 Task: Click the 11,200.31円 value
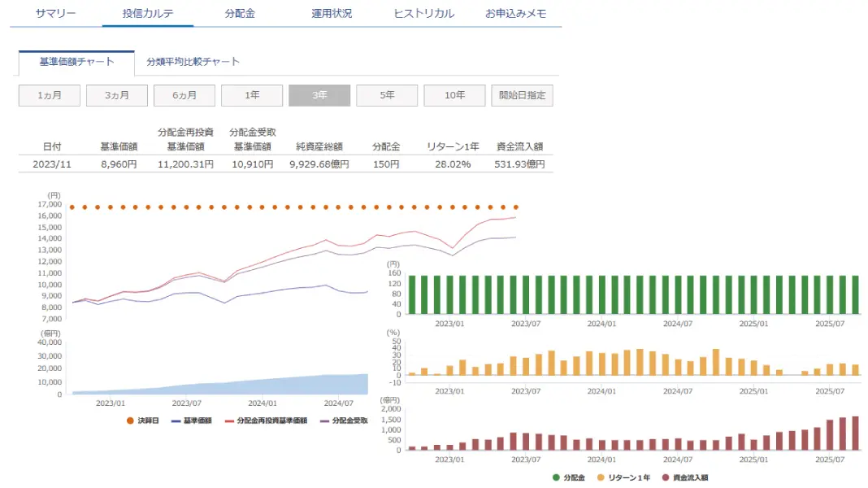(x=185, y=164)
